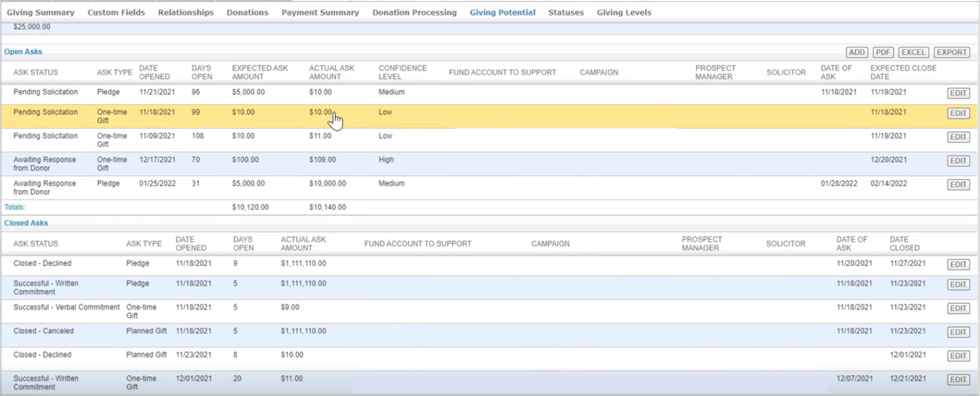Open the Statuses tab
980x396 pixels.
click(566, 13)
